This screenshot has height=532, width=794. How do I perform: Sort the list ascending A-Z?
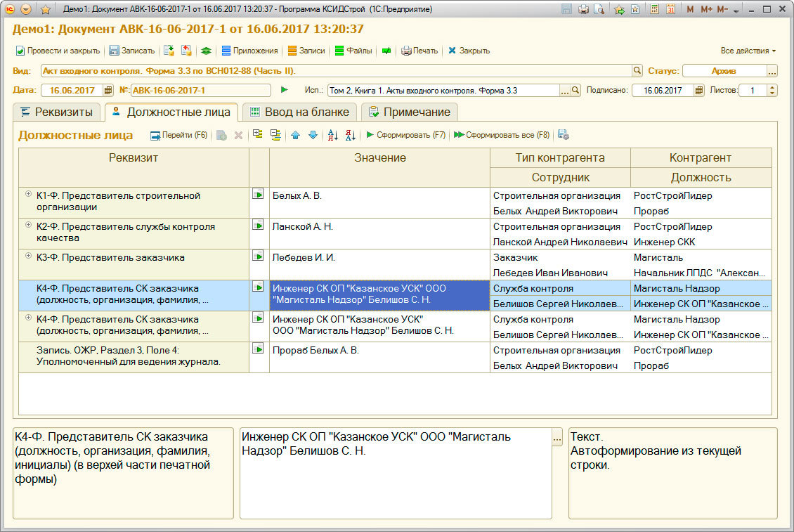point(333,135)
